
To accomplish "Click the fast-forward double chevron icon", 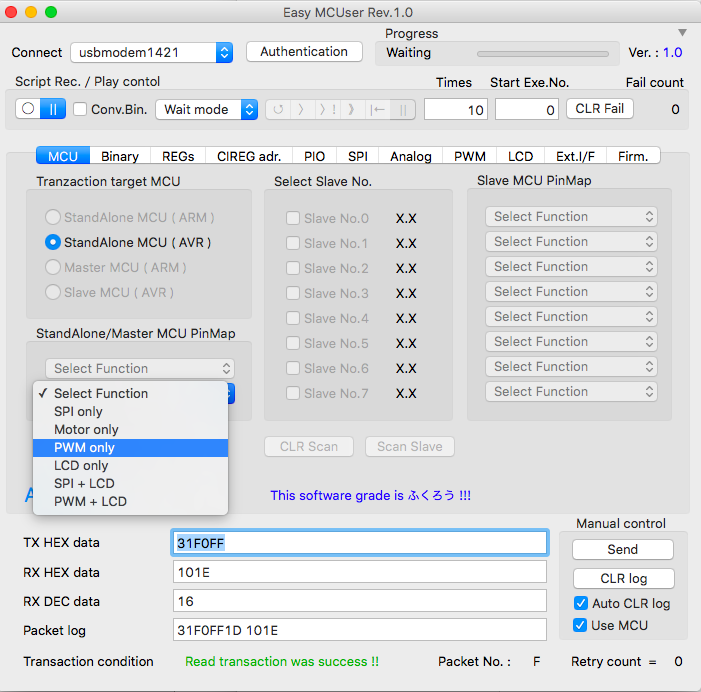I will point(351,110).
